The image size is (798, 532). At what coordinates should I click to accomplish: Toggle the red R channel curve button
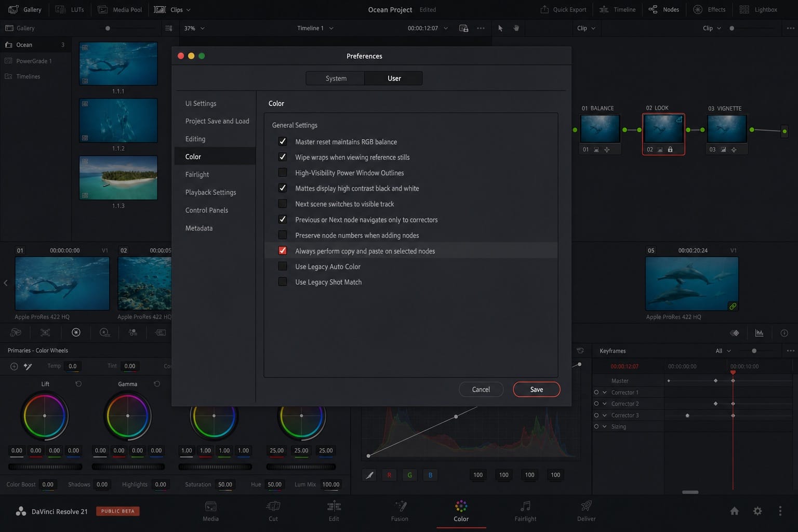389,475
